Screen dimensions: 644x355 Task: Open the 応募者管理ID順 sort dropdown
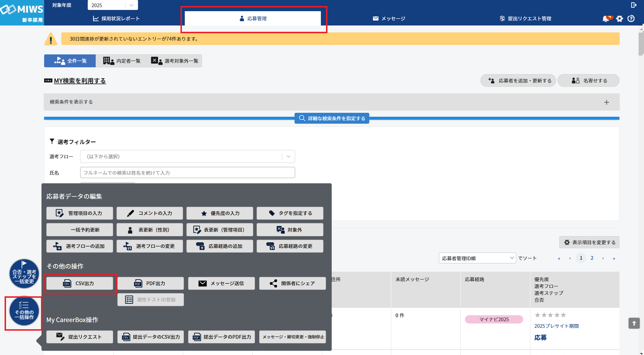(477, 258)
